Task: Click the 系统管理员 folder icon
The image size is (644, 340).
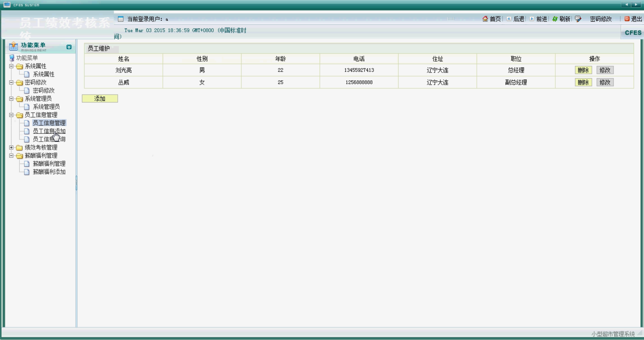Action: pos(19,99)
